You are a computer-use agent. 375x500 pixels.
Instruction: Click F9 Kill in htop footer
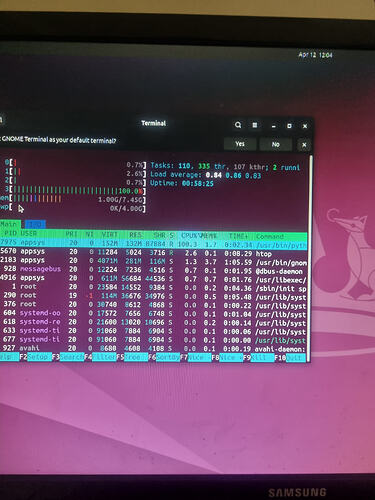tap(259, 358)
